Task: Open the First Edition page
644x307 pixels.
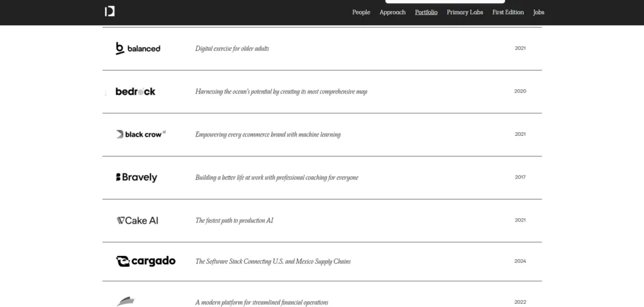Action: [x=508, y=13]
